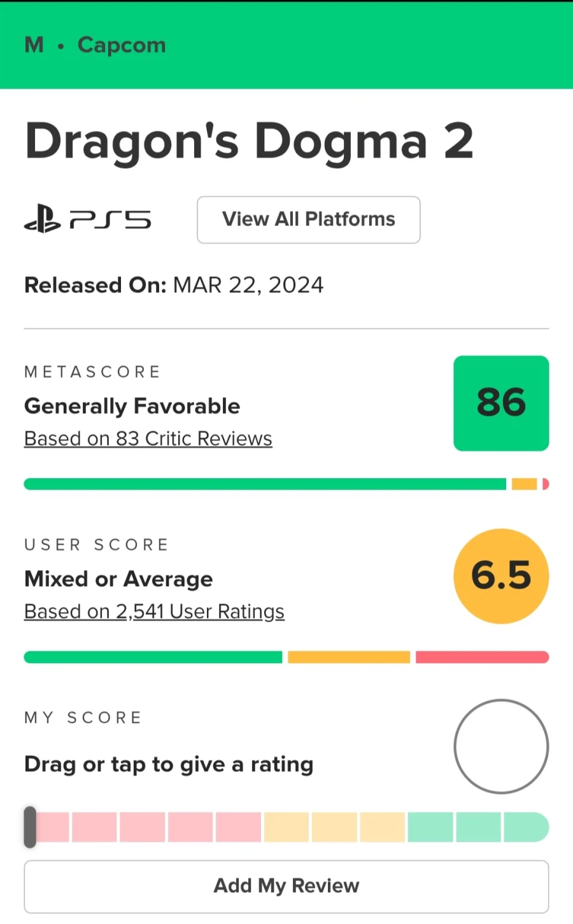Tap the PlayStation PS5 logo
The width and height of the screenshot is (573, 924).
(x=87, y=220)
